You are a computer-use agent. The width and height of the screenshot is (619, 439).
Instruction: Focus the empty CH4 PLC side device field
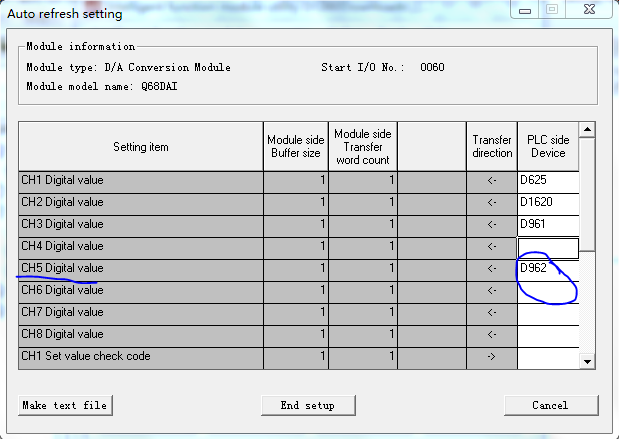(x=548, y=247)
